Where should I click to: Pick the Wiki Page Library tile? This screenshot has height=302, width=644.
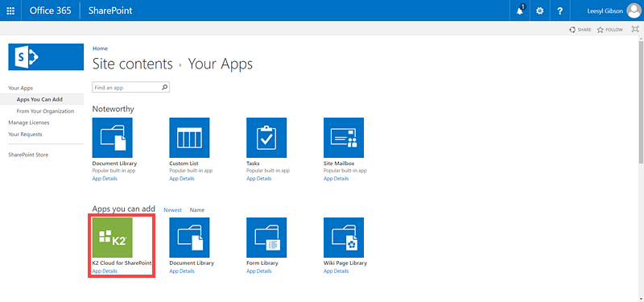click(344, 238)
